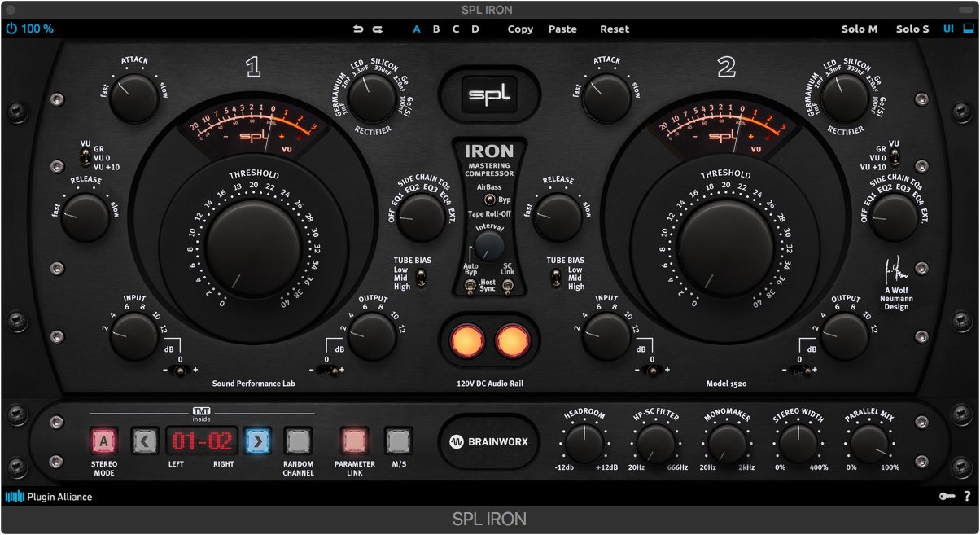This screenshot has width=980, height=535.
Task: Click the Brainworx logo badge
Action: click(488, 442)
